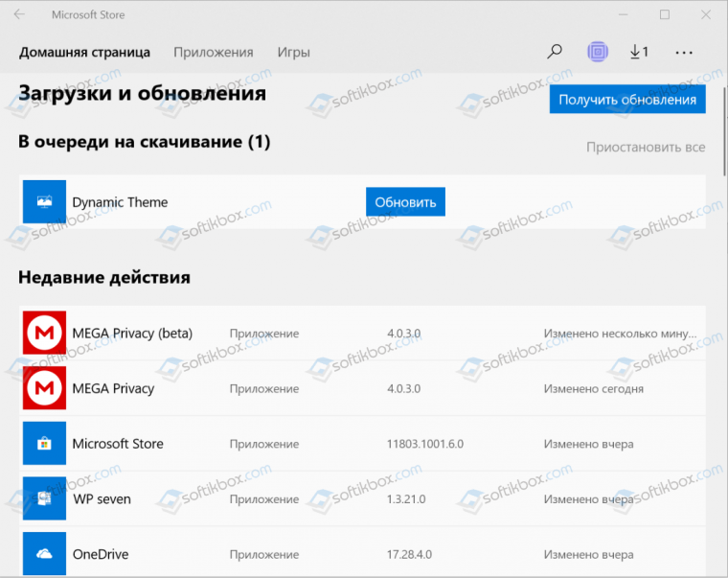728x578 pixels.
Task: Click version 11803.1001.6.0 text
Action: [x=425, y=444]
